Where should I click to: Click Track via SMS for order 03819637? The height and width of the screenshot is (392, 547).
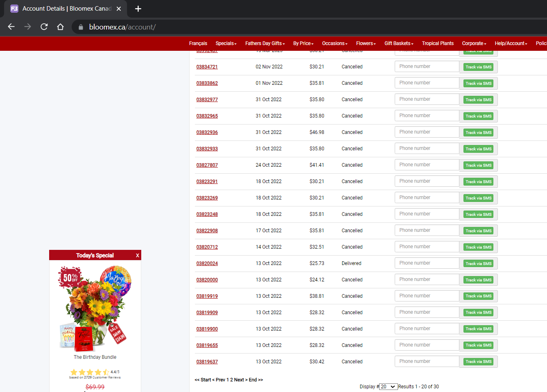pyautogui.click(x=478, y=362)
